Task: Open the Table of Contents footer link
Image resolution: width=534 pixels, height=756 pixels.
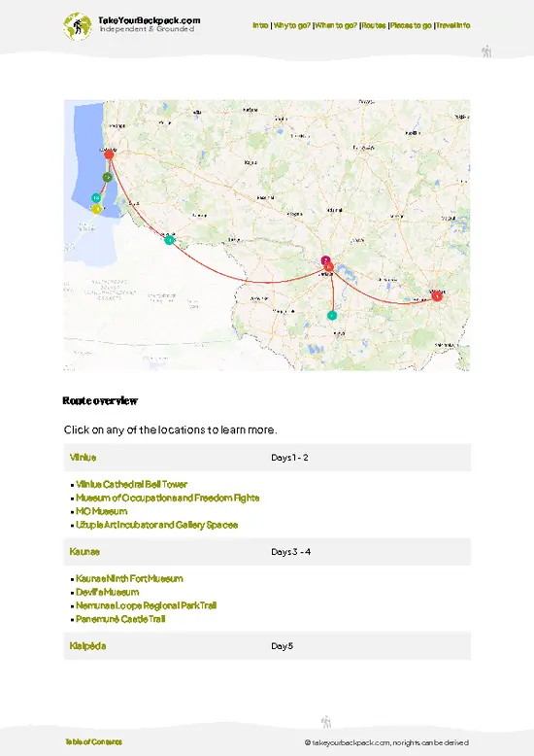Action: [x=94, y=742]
